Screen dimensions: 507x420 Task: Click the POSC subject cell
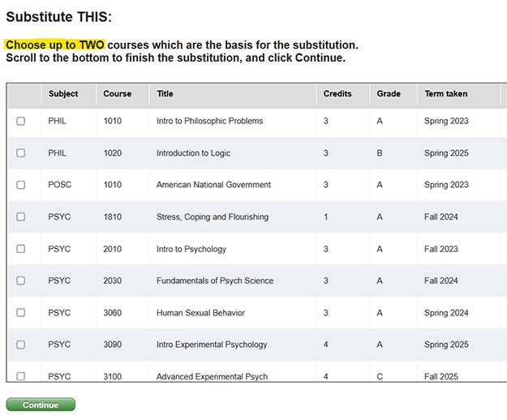pyautogui.click(x=60, y=185)
